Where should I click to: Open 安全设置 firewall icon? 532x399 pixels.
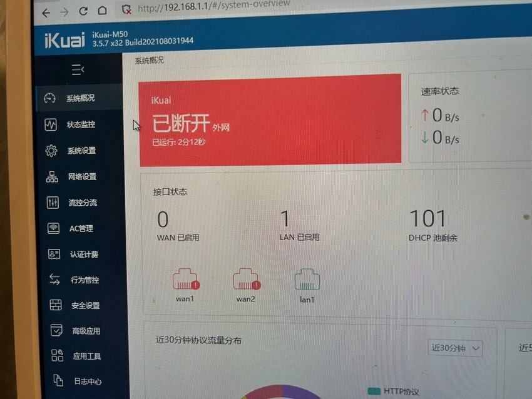(x=56, y=305)
